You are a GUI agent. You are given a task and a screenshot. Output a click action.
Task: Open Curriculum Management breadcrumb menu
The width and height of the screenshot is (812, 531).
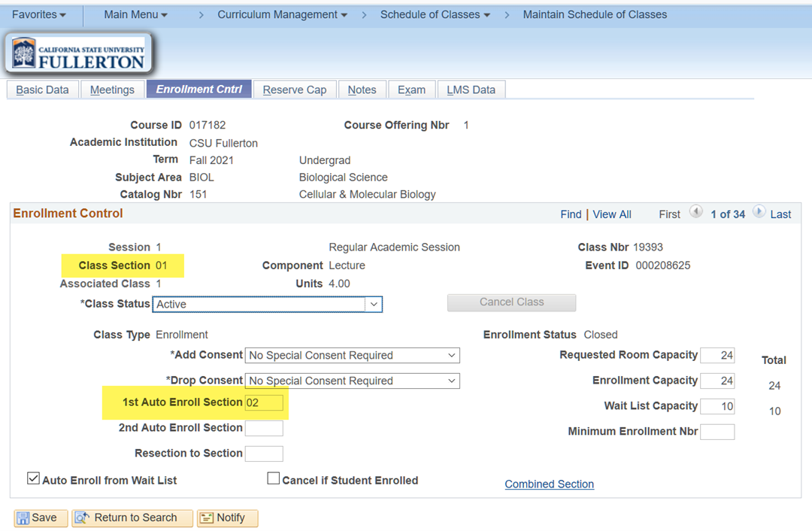click(x=282, y=14)
